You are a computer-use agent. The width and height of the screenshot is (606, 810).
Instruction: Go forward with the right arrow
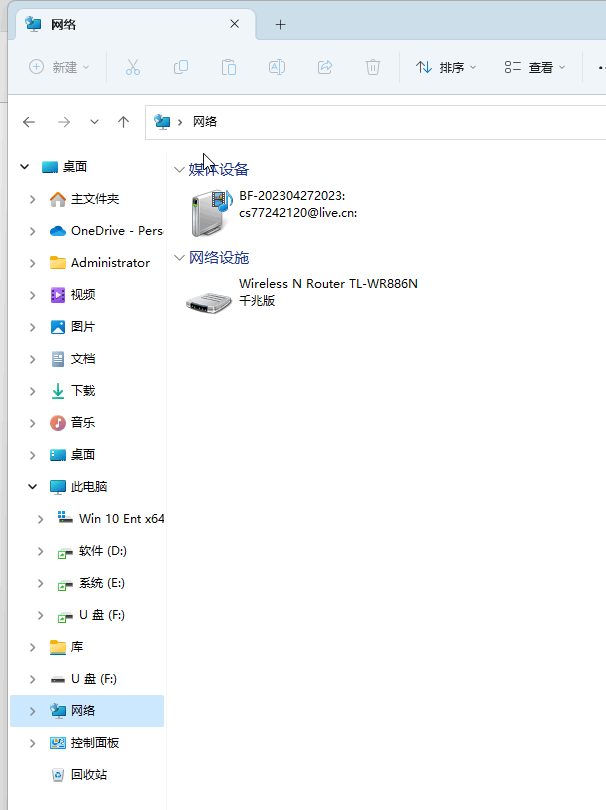[64, 122]
